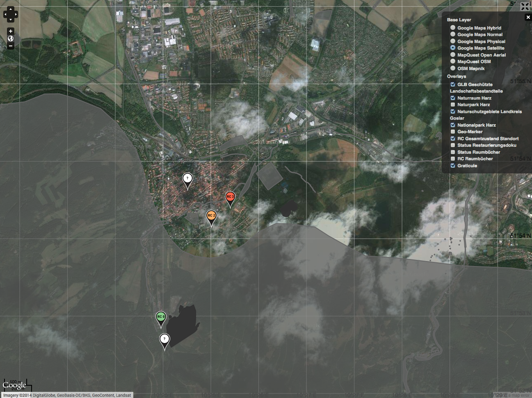Collapse the layer switcher panel
This screenshot has width=532, height=398.
[528, 17]
